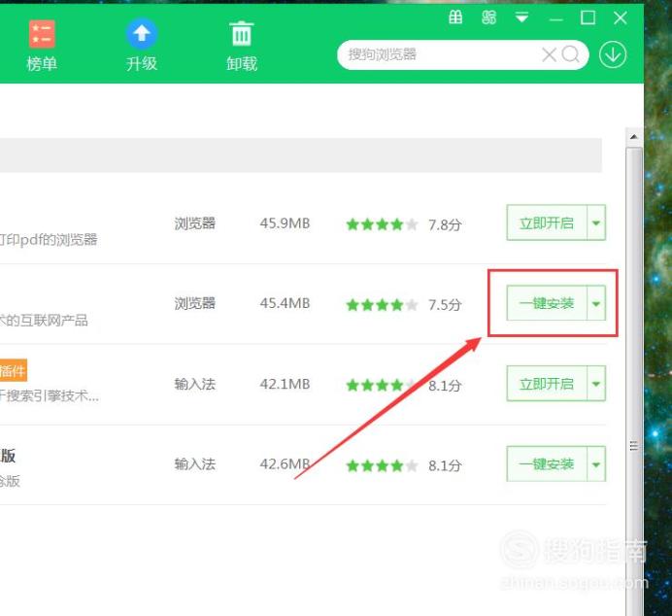Click the trash can uninstall icon
The width and height of the screenshot is (672, 616).
242,33
